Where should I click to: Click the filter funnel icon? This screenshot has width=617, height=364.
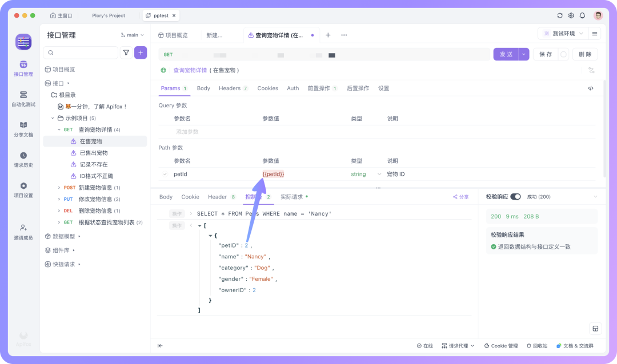126,52
